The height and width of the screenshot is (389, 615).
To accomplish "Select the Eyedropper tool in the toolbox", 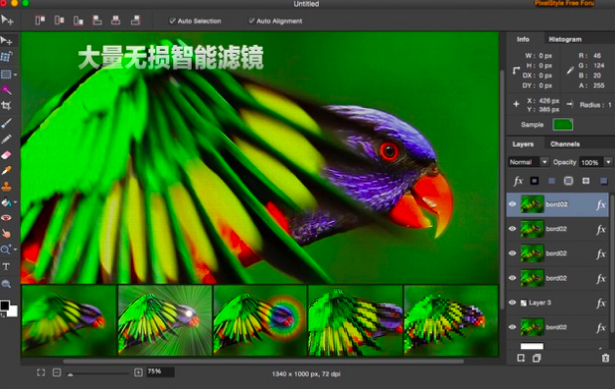I will click(6, 171).
